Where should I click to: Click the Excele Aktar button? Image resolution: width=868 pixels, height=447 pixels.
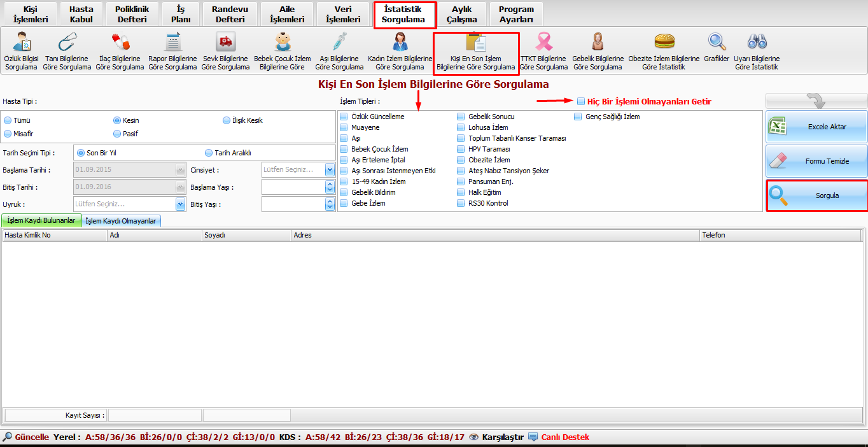[816, 127]
